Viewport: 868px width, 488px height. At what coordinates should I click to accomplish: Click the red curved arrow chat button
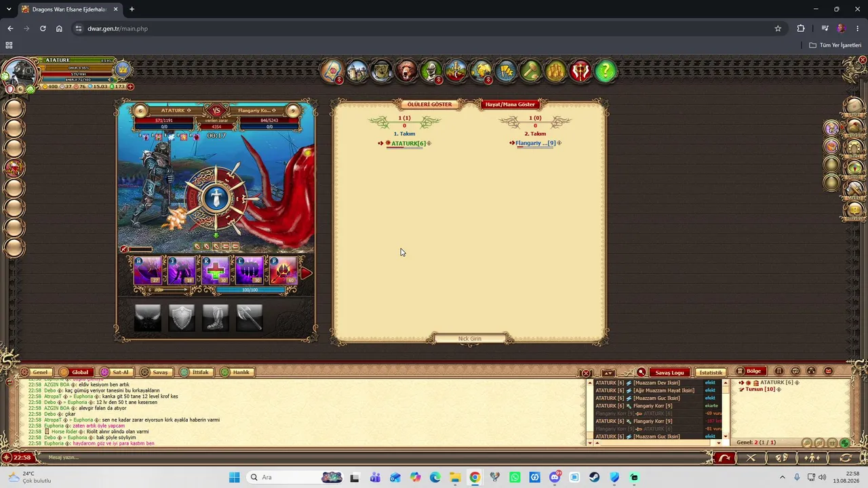click(x=724, y=458)
